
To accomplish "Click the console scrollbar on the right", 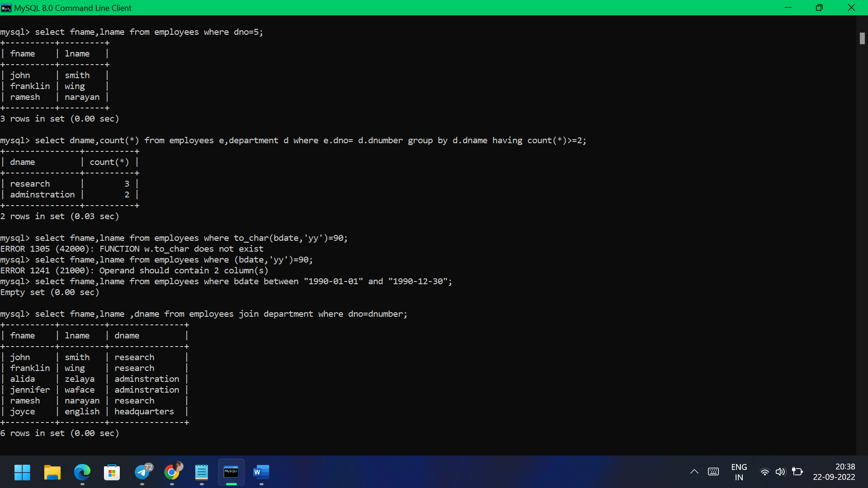I will point(863,38).
